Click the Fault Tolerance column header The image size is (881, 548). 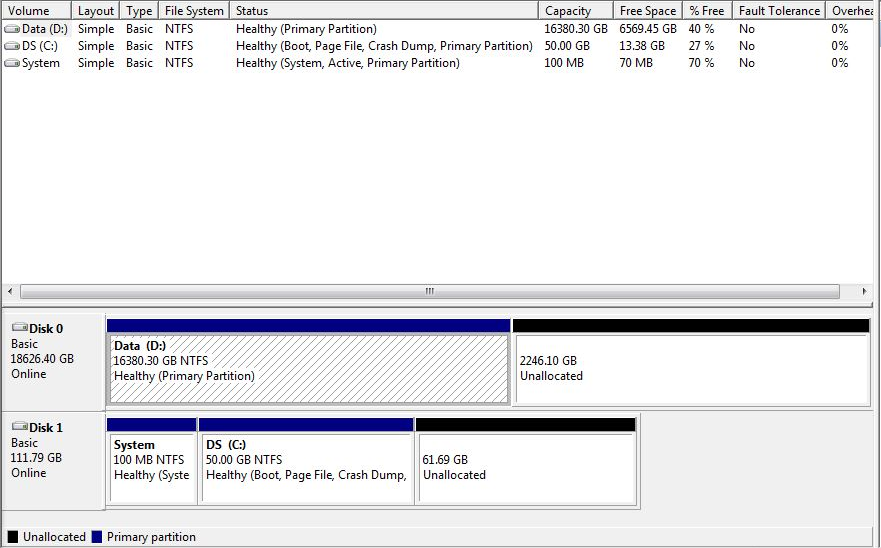tap(778, 11)
